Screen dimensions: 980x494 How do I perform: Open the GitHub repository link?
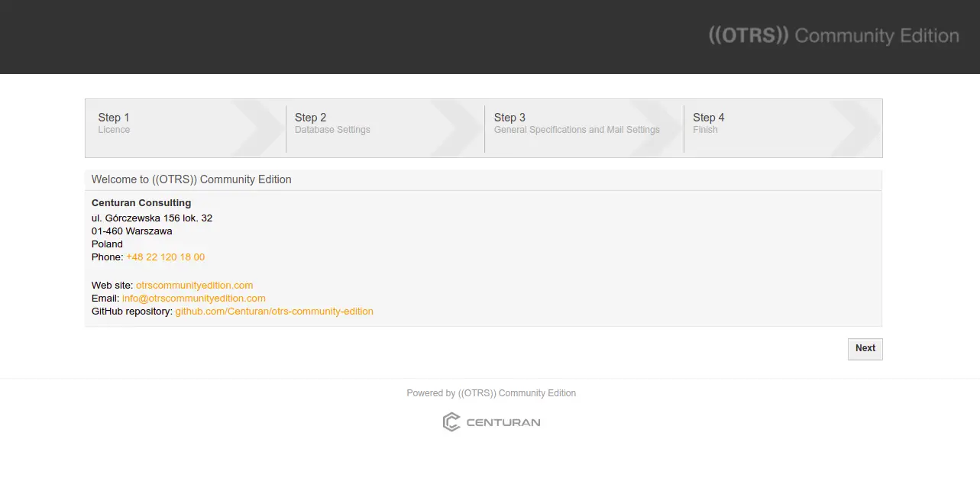(274, 312)
